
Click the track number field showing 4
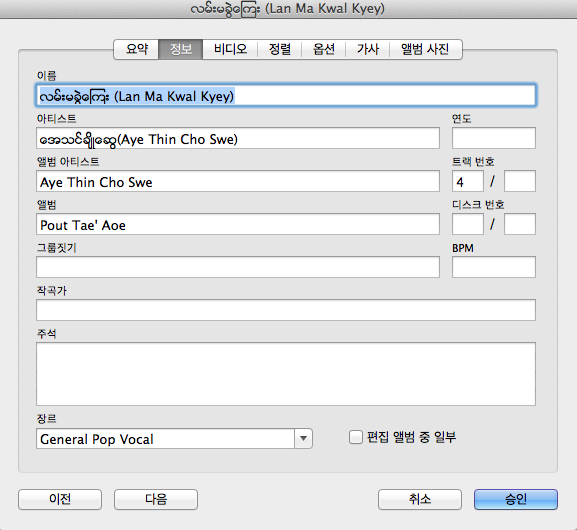click(468, 181)
